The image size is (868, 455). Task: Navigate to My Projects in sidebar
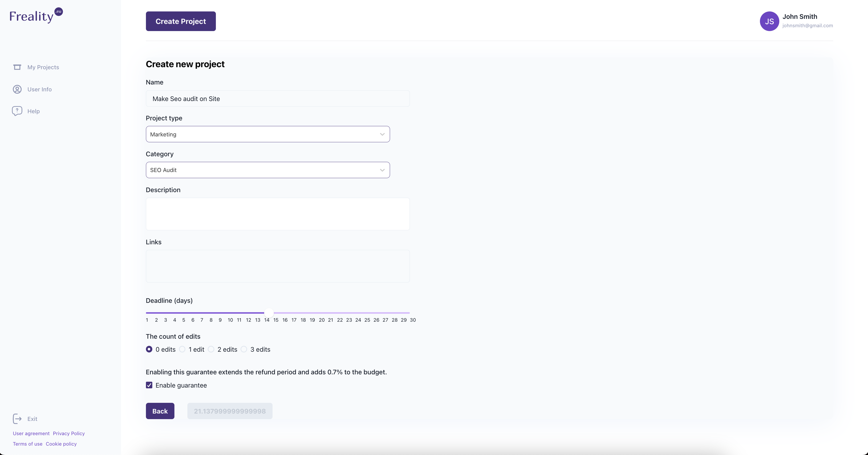tap(43, 67)
